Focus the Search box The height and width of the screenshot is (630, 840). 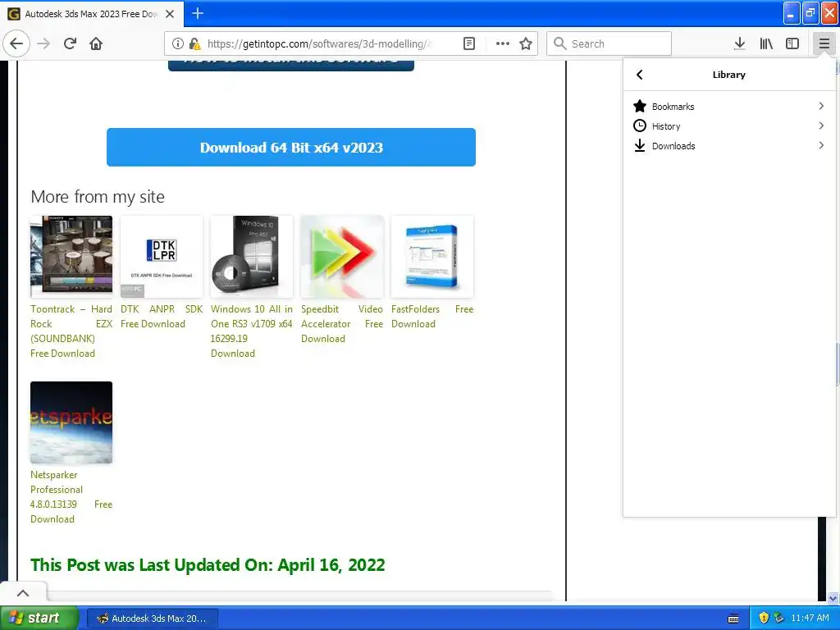coord(609,43)
